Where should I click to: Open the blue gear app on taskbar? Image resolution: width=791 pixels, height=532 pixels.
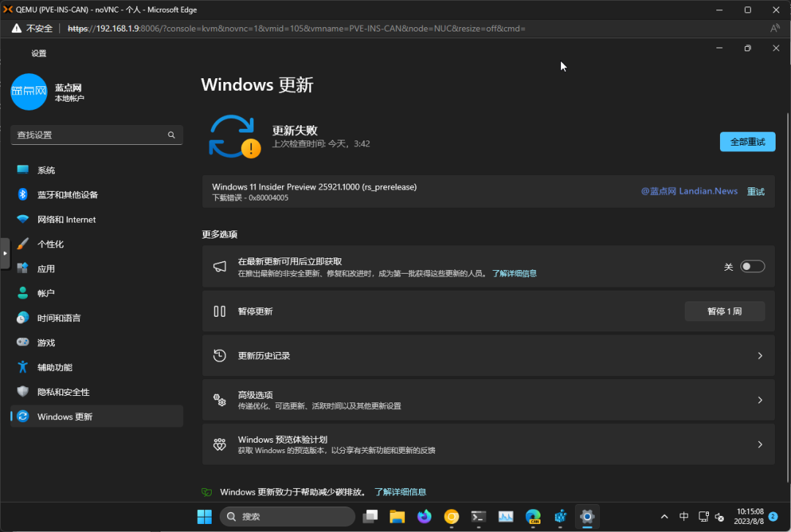click(560, 517)
